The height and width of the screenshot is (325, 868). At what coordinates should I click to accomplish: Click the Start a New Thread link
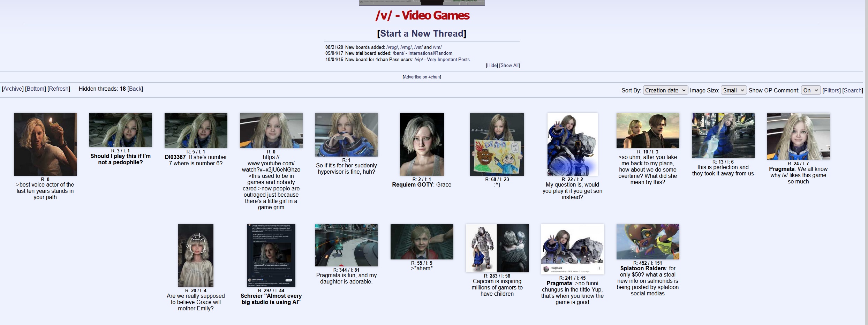point(422,33)
